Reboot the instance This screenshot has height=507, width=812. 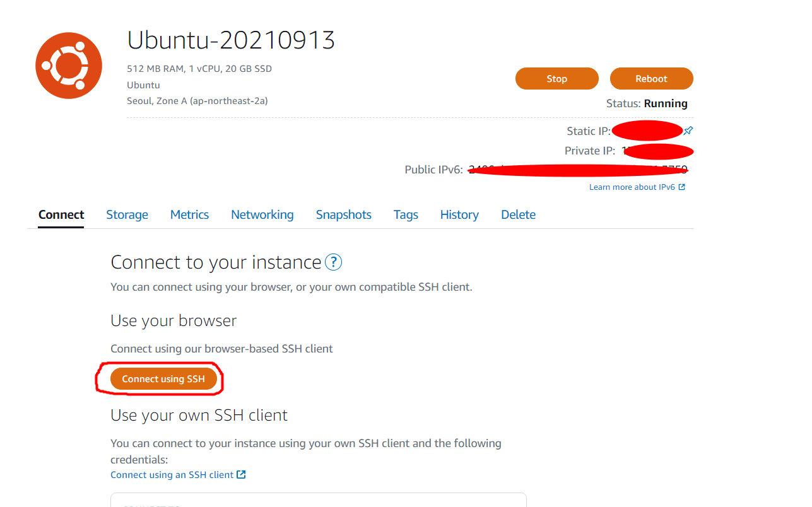[651, 79]
